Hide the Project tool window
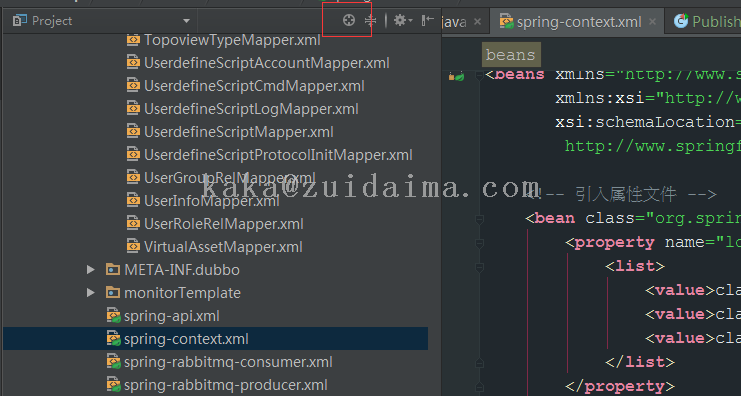Image resolution: width=741 pixels, height=396 pixels. [x=427, y=20]
